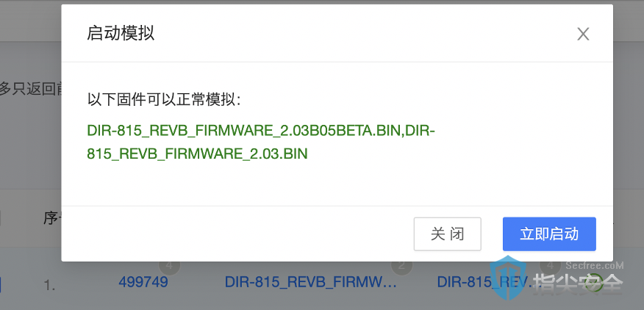Click the 815_REVB_FIRMWARE_2.03.BIN second text line
The width and height of the screenshot is (644, 310).
click(197, 154)
